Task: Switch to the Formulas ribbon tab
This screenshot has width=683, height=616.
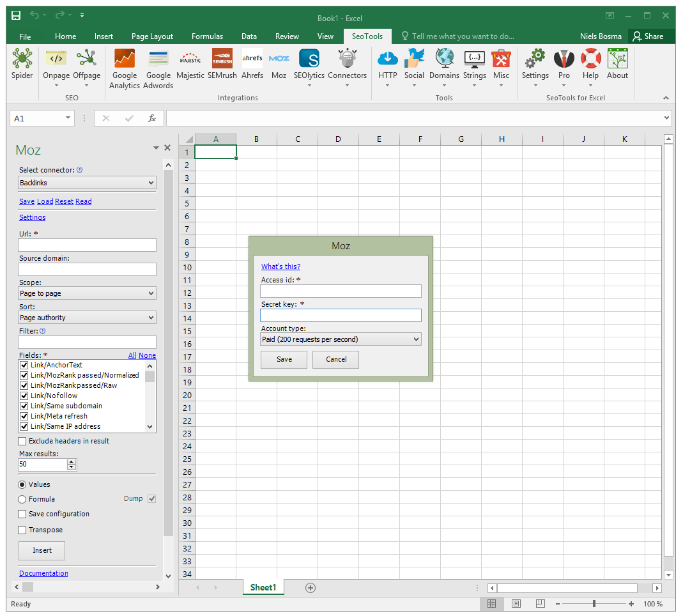Action: (207, 36)
